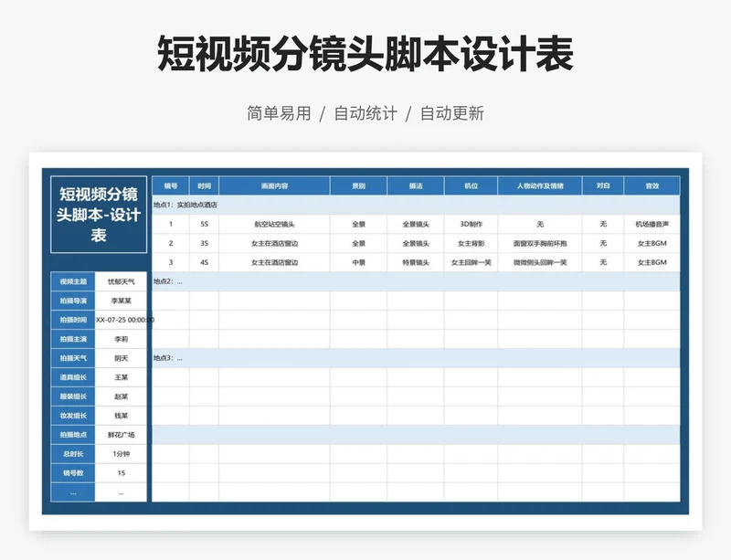Select the 阴天 value cell
This screenshot has height=560, width=731.
(x=121, y=357)
